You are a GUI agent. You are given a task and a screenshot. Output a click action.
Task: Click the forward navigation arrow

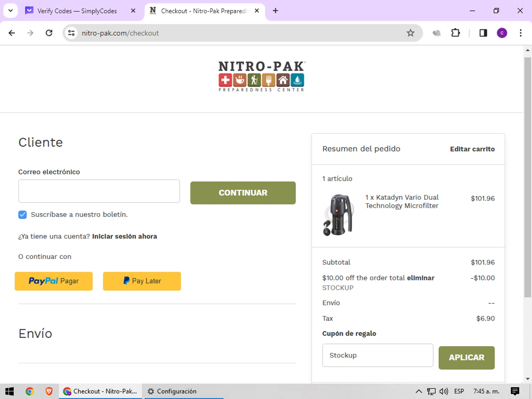click(x=30, y=33)
